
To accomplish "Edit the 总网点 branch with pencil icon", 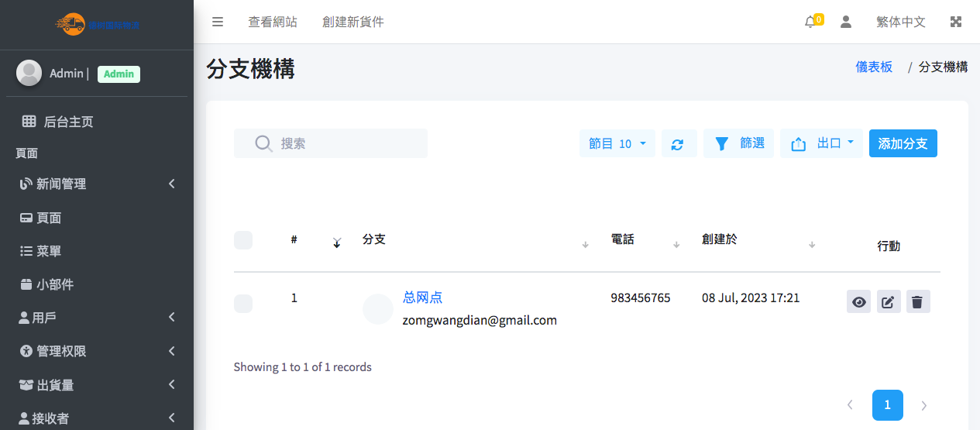I will tap(888, 302).
